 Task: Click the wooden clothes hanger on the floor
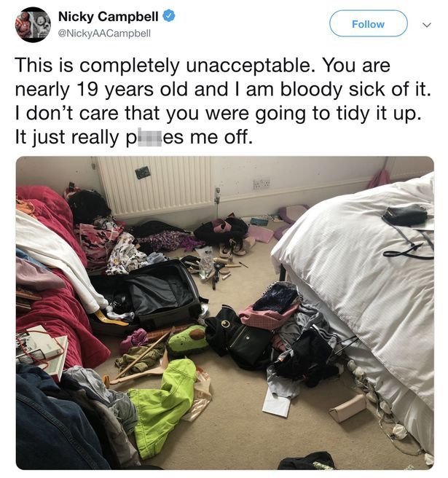pyautogui.click(x=138, y=364)
